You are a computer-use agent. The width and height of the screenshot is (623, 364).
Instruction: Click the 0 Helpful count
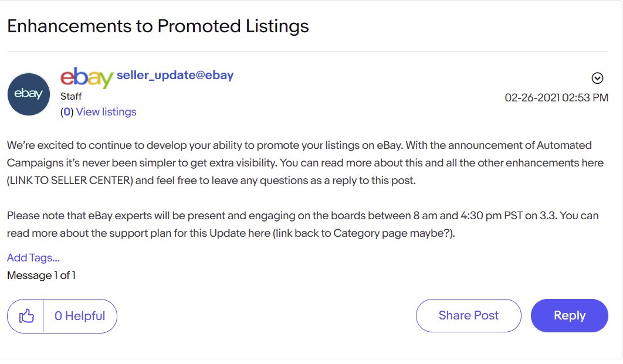pos(80,316)
